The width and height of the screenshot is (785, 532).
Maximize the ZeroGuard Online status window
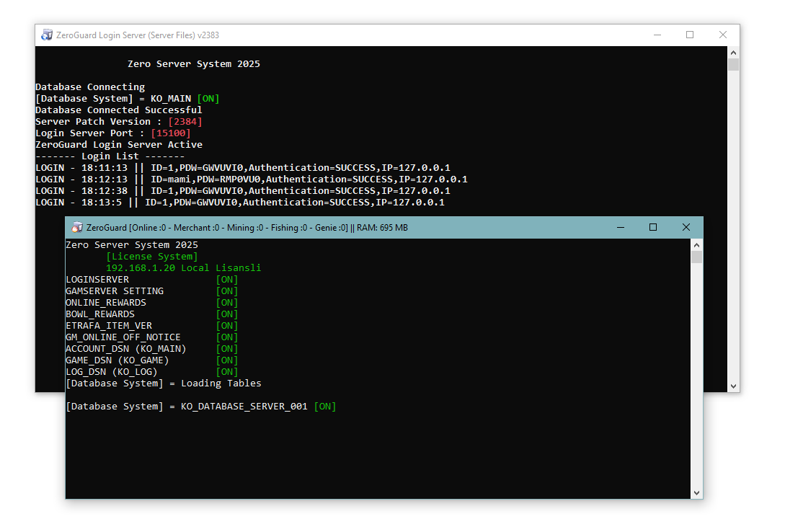tap(653, 227)
